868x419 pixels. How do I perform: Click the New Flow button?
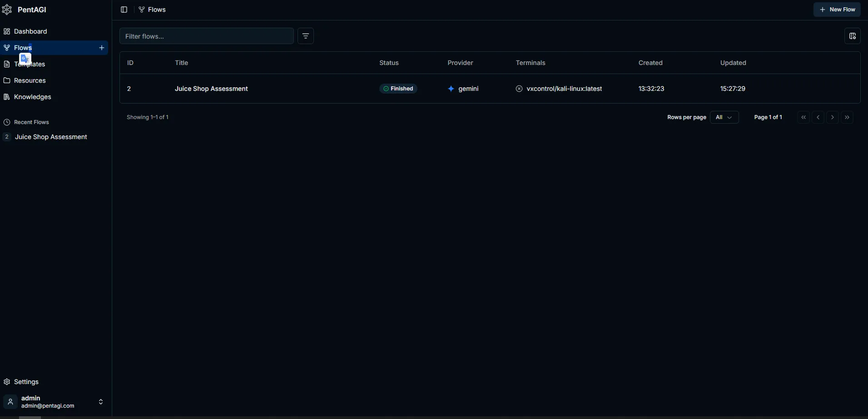pyautogui.click(x=837, y=10)
